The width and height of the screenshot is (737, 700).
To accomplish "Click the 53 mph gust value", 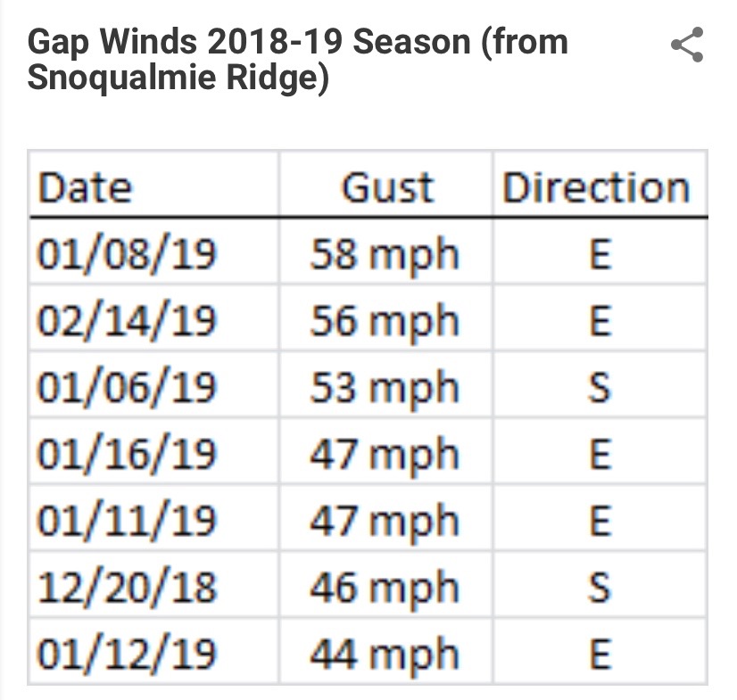I will tap(385, 388).
